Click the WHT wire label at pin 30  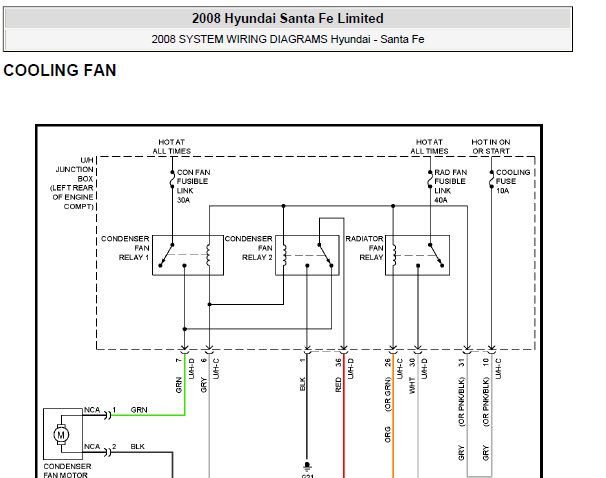tap(412, 385)
